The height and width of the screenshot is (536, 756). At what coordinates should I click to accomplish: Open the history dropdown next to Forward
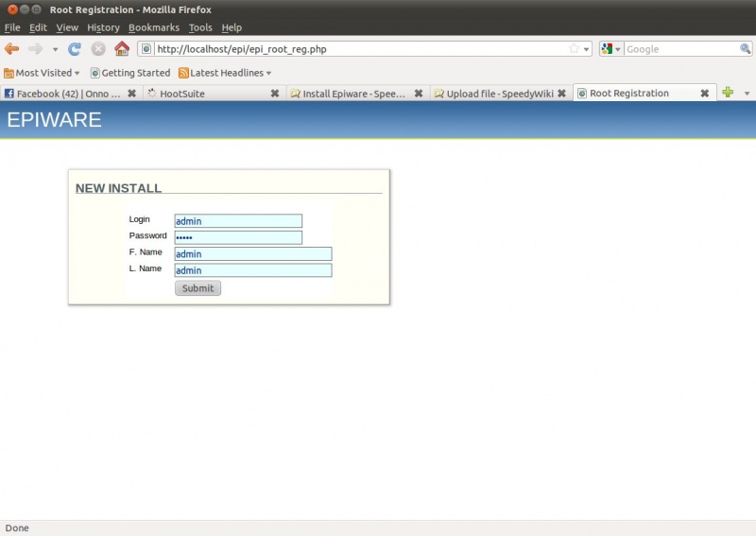point(55,49)
